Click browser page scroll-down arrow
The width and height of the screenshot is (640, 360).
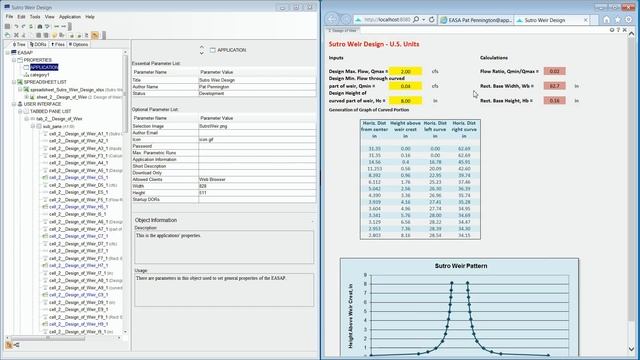pos(631,350)
